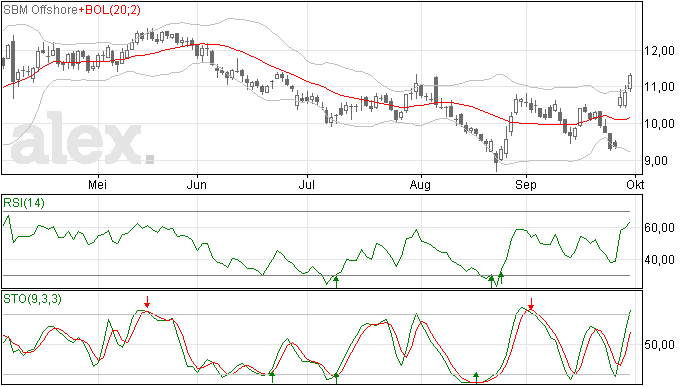Select the Jun month label
Screen dimensions: 690x387
tap(196, 184)
